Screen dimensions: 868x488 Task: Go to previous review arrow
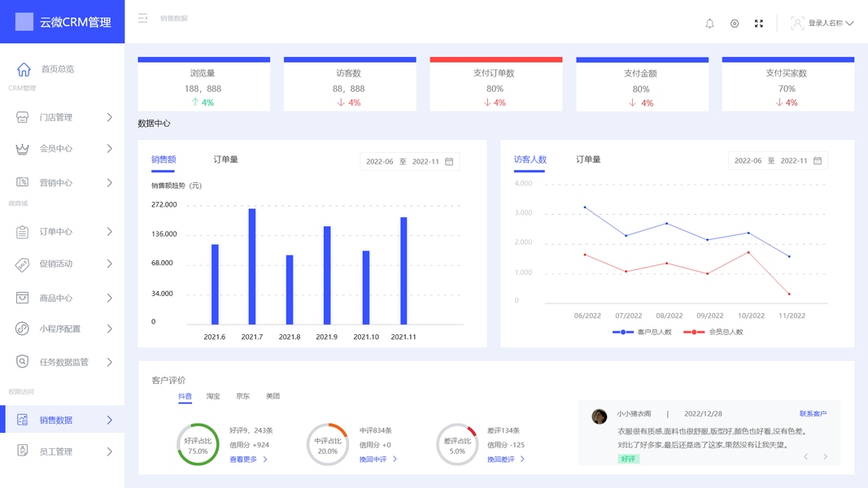point(806,456)
